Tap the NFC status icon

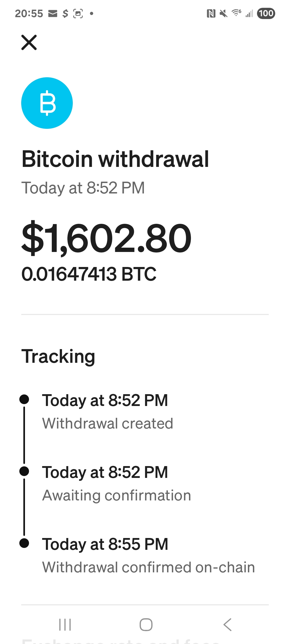pyautogui.click(x=211, y=13)
